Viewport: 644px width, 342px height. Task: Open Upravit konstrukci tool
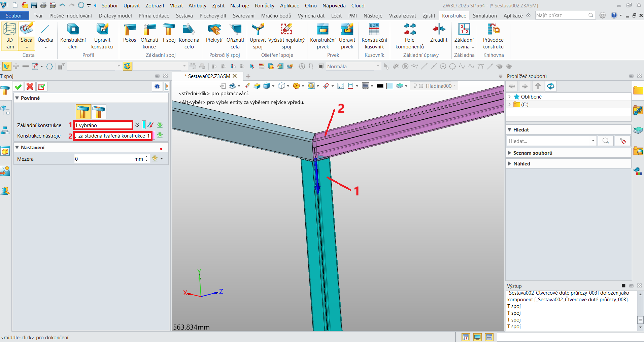(x=102, y=36)
